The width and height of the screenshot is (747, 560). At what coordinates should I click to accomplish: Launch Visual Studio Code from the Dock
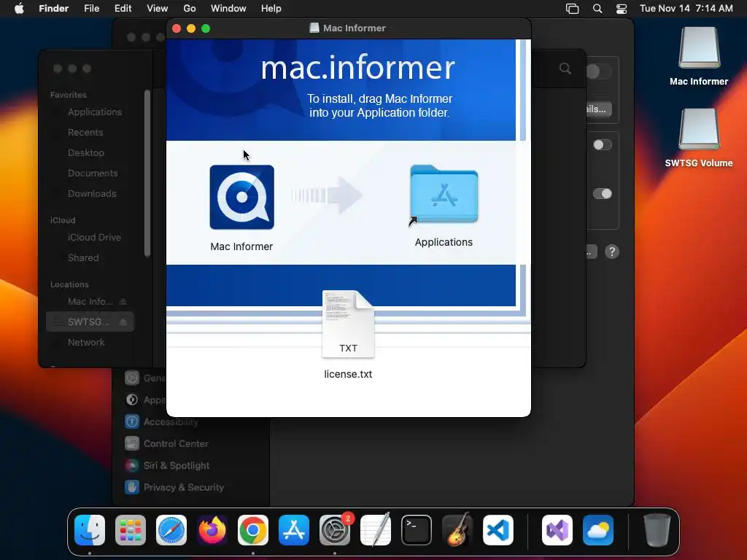click(x=498, y=530)
